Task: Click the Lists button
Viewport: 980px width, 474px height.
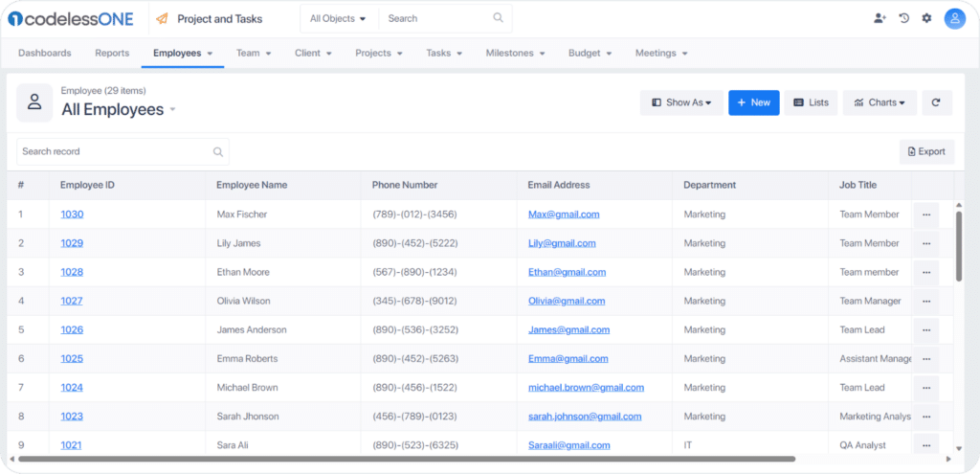Action: [811, 102]
